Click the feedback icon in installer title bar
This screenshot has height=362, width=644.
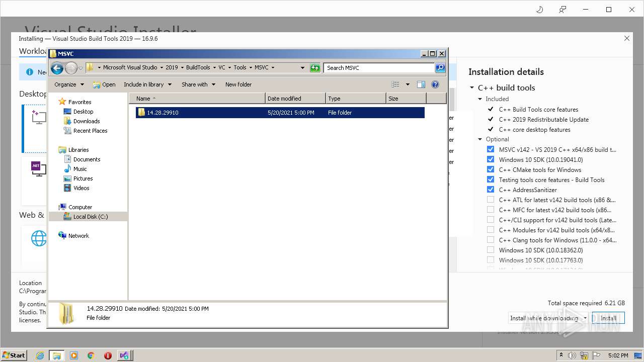click(562, 10)
